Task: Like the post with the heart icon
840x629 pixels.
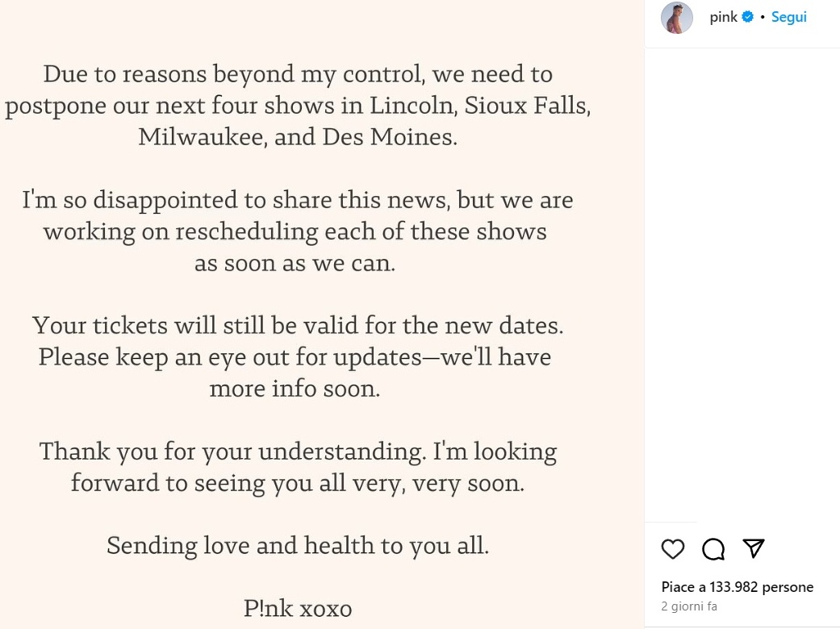Action: tap(672, 549)
